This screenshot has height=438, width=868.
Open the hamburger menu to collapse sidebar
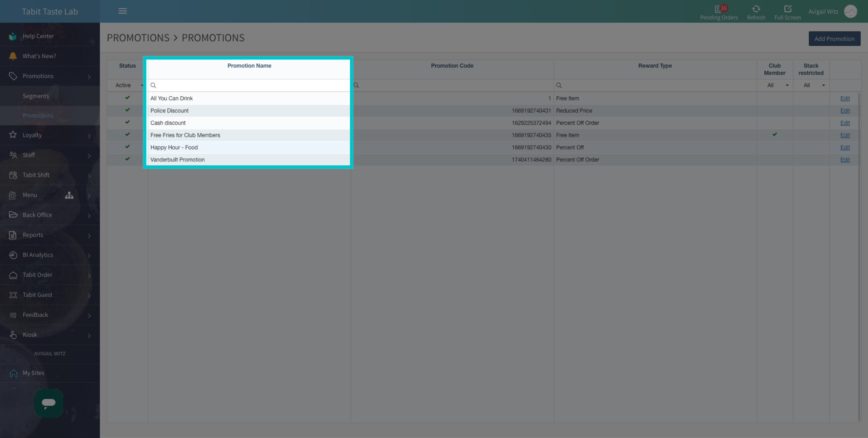(x=122, y=11)
